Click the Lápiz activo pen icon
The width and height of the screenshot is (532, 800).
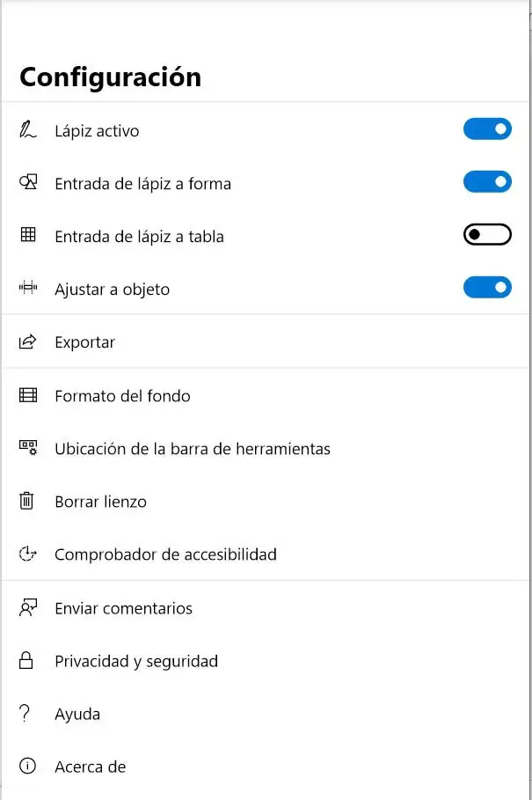point(28,131)
